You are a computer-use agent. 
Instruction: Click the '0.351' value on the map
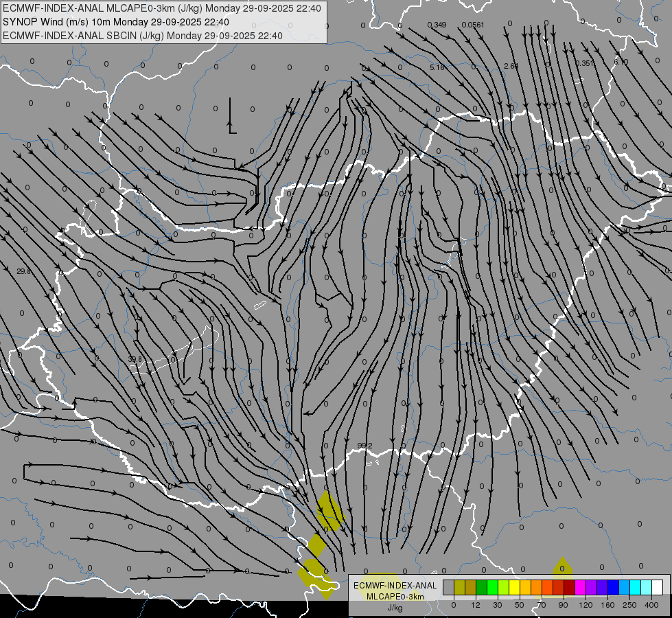click(584, 63)
